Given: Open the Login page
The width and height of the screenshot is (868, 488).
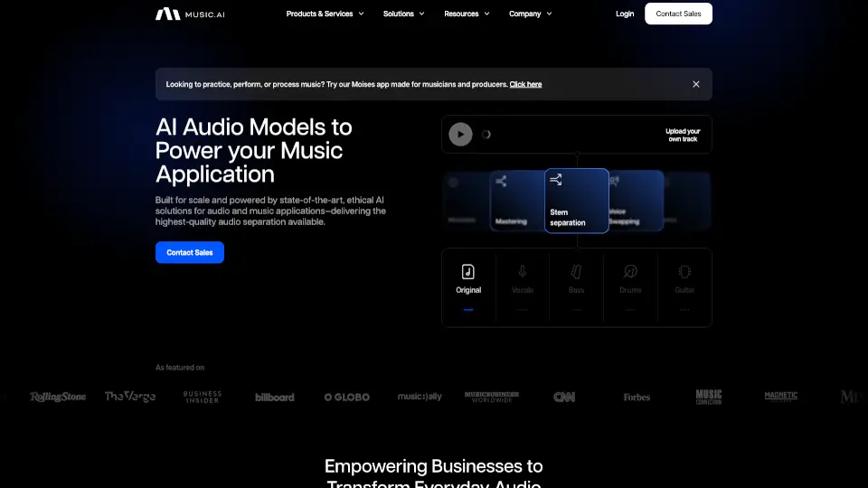Looking at the screenshot, I should pos(625,14).
